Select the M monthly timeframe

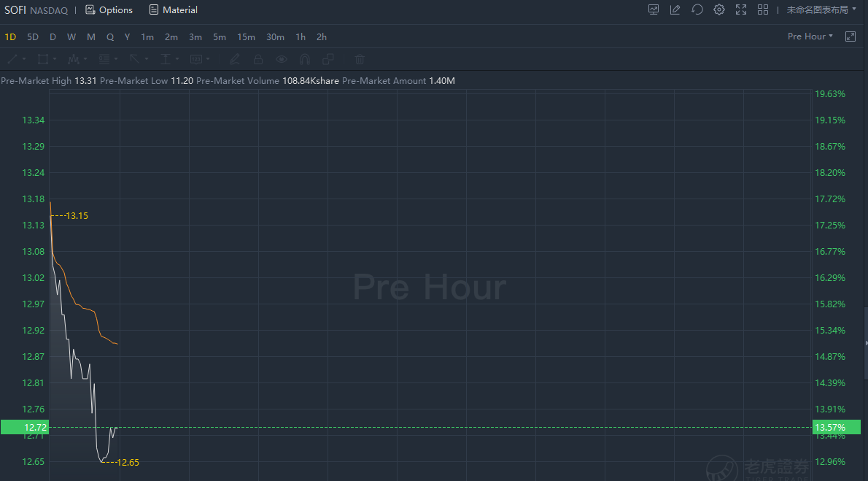point(91,37)
